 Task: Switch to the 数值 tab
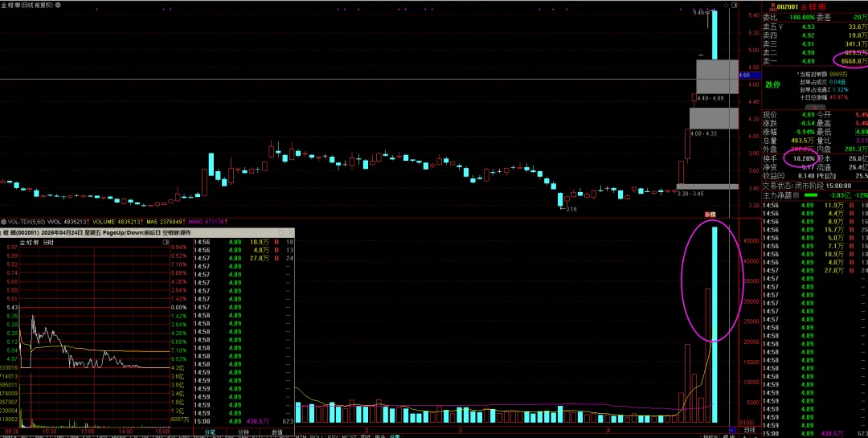[x=276, y=432]
